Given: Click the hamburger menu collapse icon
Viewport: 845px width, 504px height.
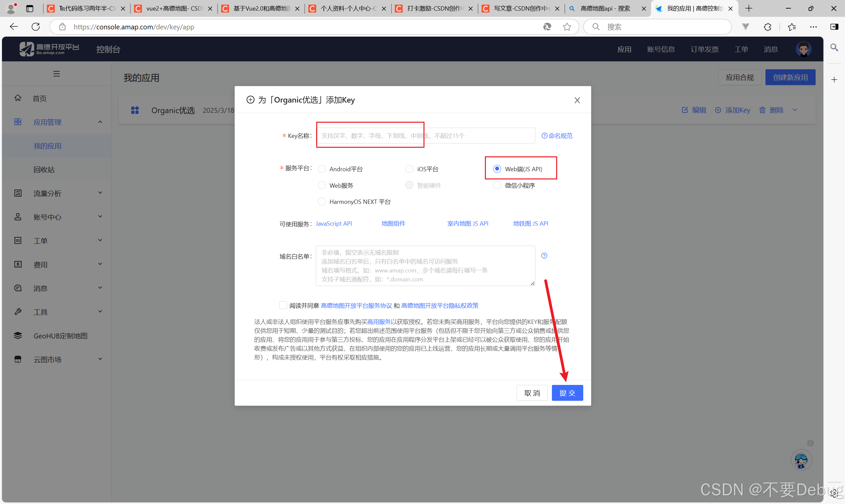Looking at the screenshot, I should [x=56, y=74].
